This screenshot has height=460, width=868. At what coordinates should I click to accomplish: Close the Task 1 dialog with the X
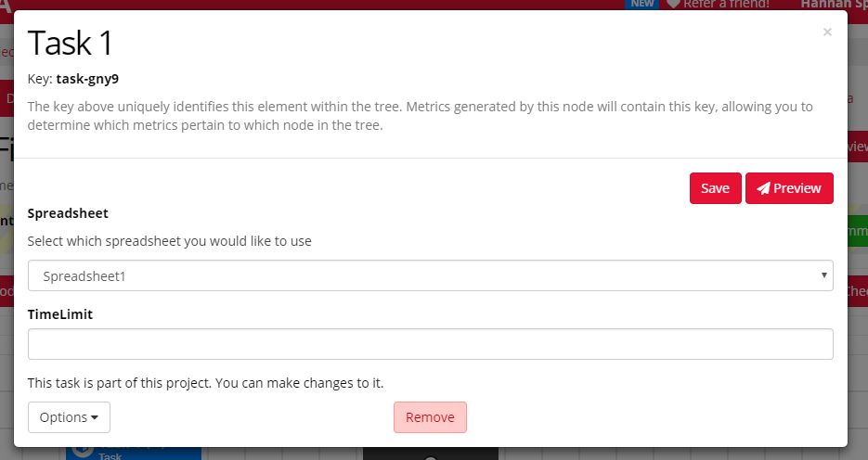827,32
